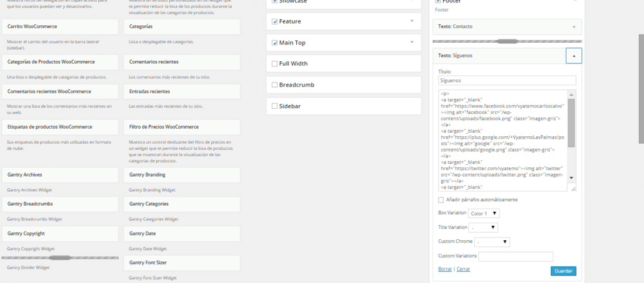
Task: Select the Gantry Divider widget bar
Action: (60, 258)
